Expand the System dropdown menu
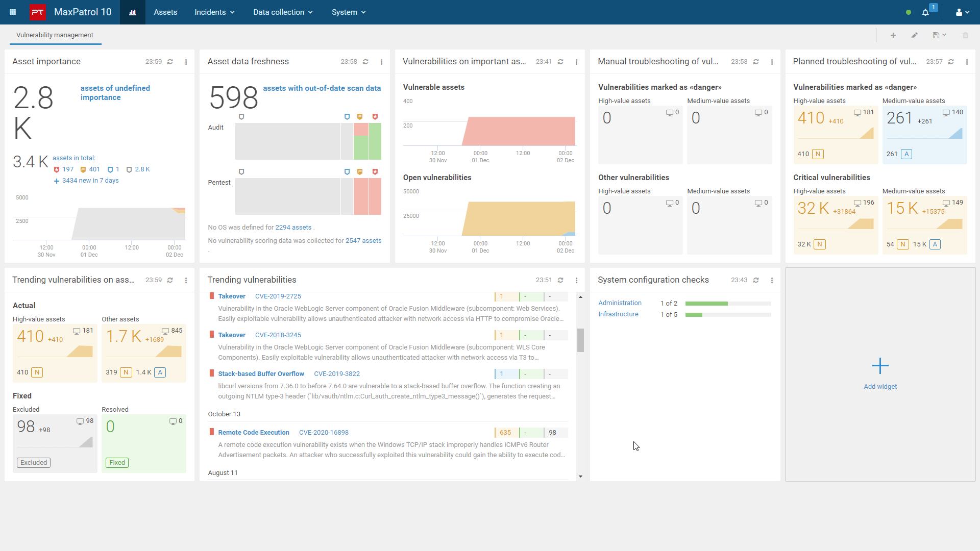Image resolution: width=980 pixels, height=551 pixels. [349, 12]
